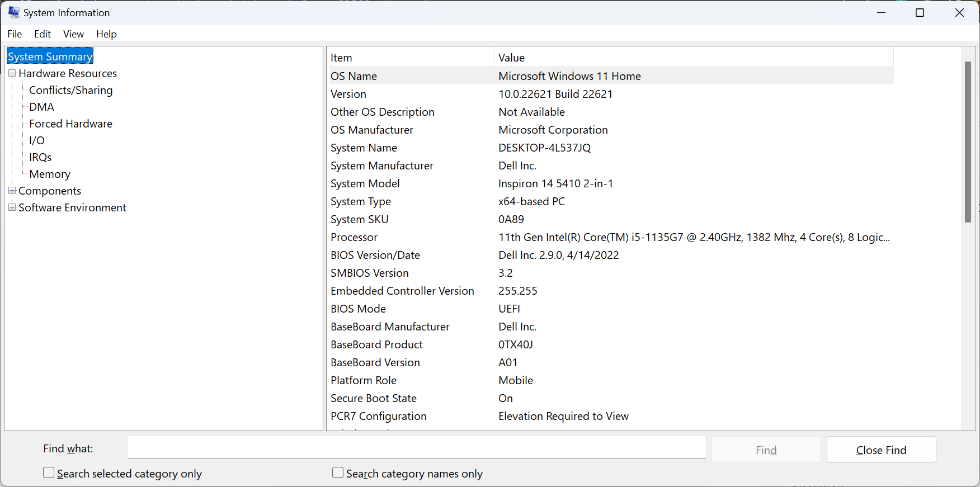The image size is (980, 487).
Task: Click the Close Find button
Action: 881,450
